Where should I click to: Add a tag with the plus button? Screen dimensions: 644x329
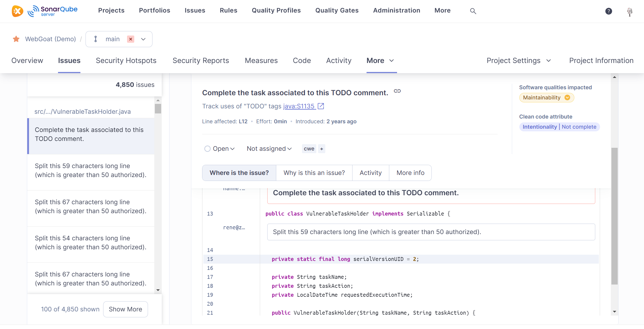(x=322, y=149)
